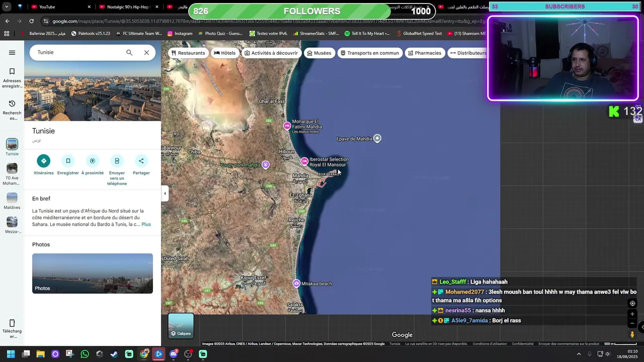Click the À proximité nearby button
Viewport: 644px width, 362px height.
pos(93,165)
